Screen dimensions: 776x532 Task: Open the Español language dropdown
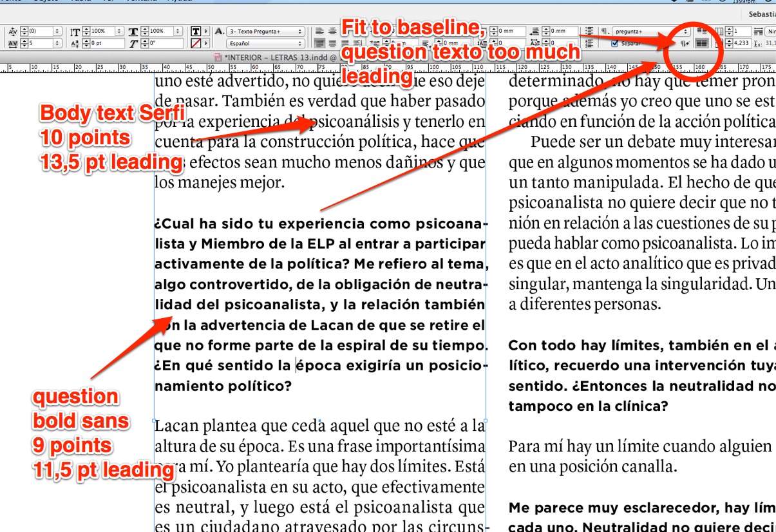265,43
